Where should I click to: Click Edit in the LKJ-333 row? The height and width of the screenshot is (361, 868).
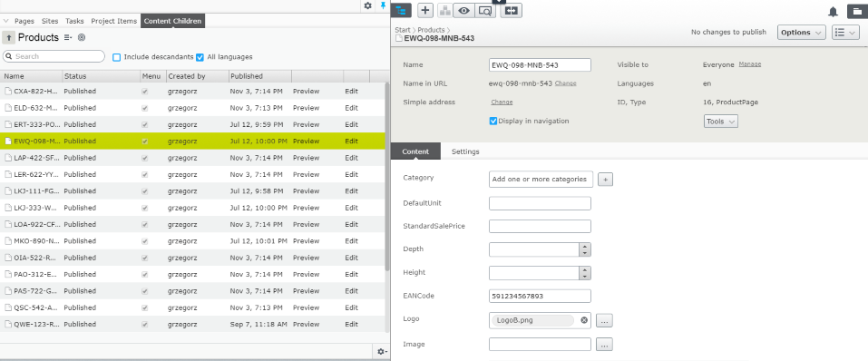(x=352, y=208)
